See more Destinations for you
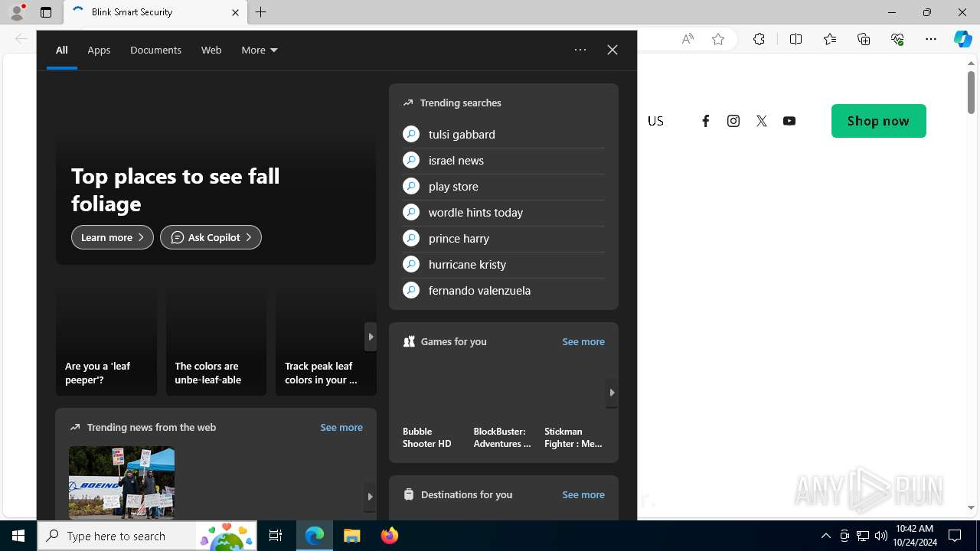 pyautogui.click(x=583, y=494)
